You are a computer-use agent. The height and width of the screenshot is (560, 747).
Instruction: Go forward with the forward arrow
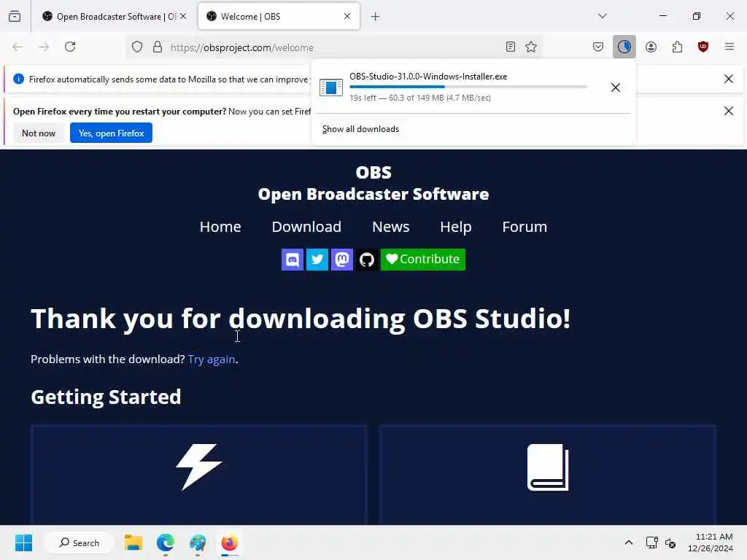44,47
